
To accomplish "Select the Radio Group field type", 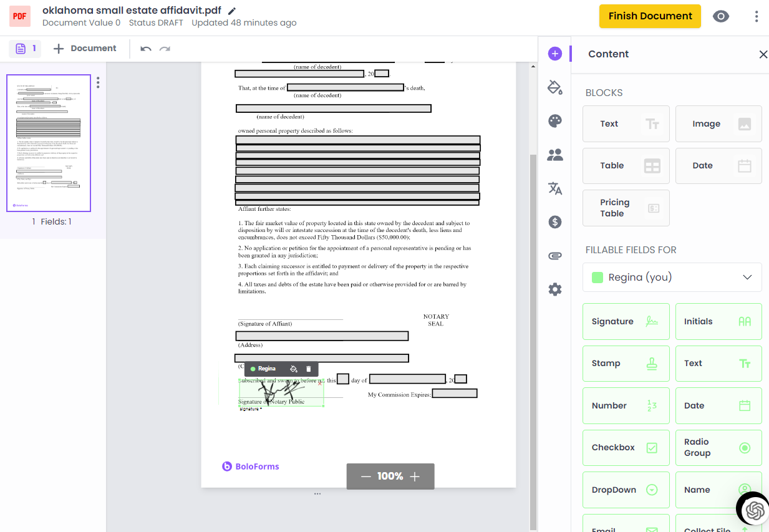I will point(718,448).
